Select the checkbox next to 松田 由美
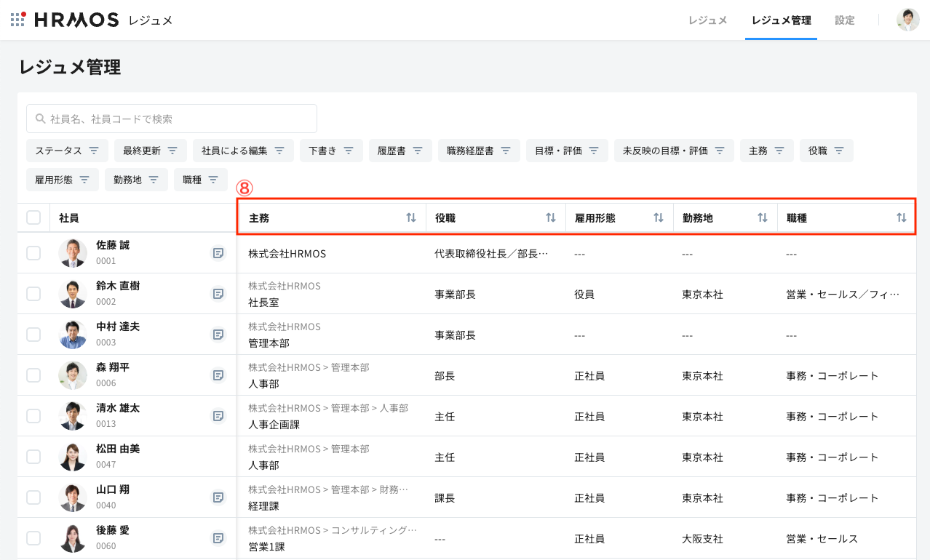This screenshot has height=560, width=930. coord(33,457)
